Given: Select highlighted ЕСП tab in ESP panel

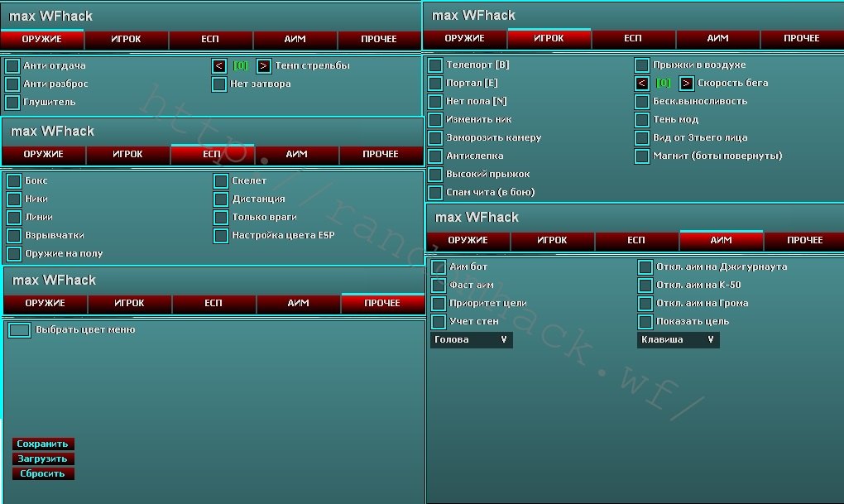Looking at the screenshot, I should pos(212,155).
